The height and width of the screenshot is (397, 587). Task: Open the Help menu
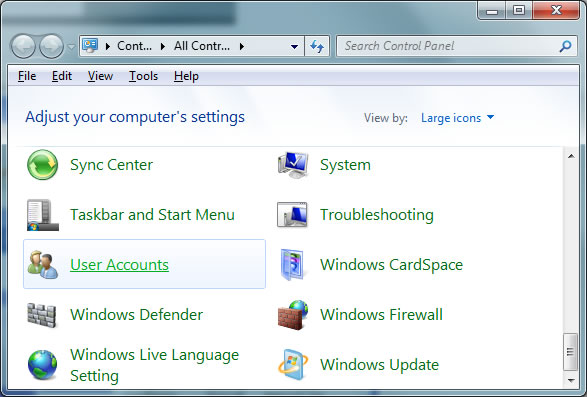[x=186, y=76]
